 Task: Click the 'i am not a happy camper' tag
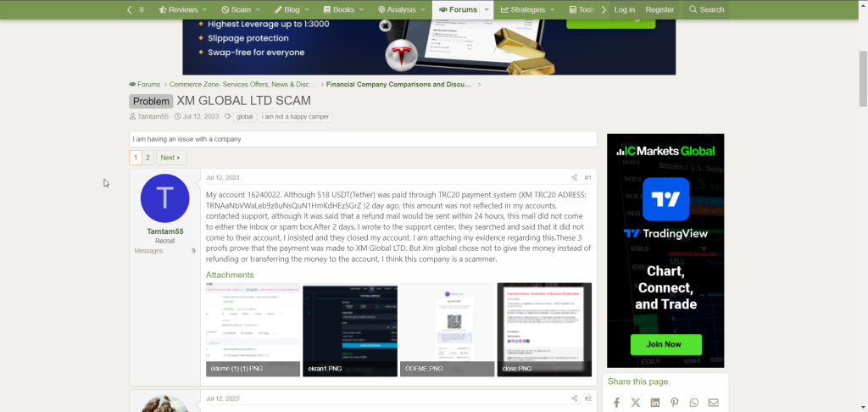click(x=295, y=117)
